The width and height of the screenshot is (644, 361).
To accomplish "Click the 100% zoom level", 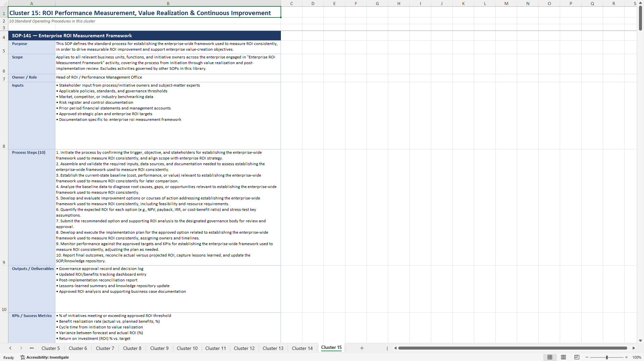I will (637, 357).
